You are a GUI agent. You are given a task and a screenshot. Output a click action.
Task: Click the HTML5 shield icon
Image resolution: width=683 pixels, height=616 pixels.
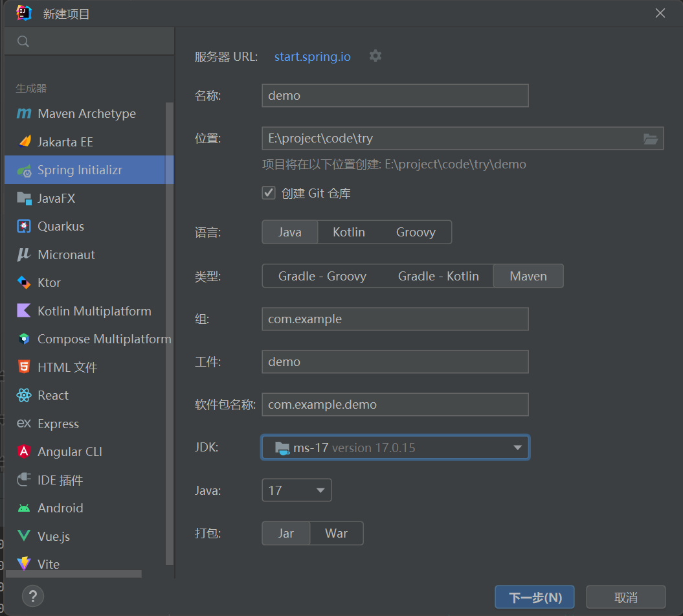tap(24, 367)
